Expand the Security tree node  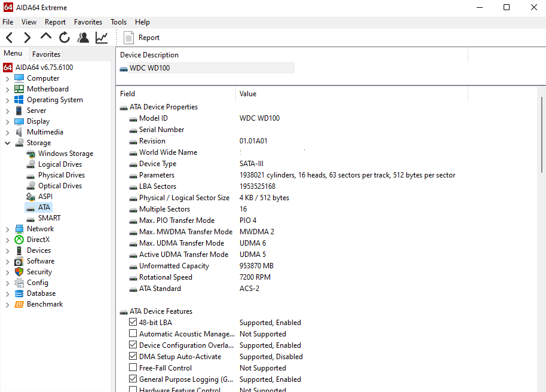(7, 272)
